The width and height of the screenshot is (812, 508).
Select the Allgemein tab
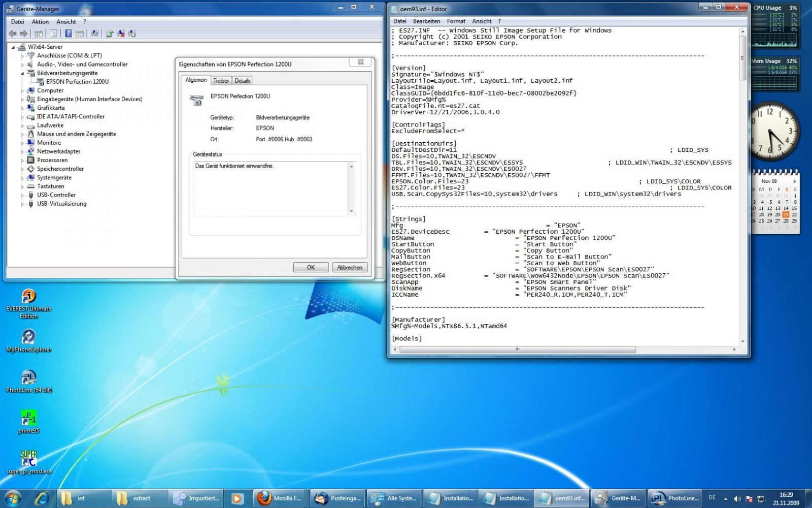point(196,80)
